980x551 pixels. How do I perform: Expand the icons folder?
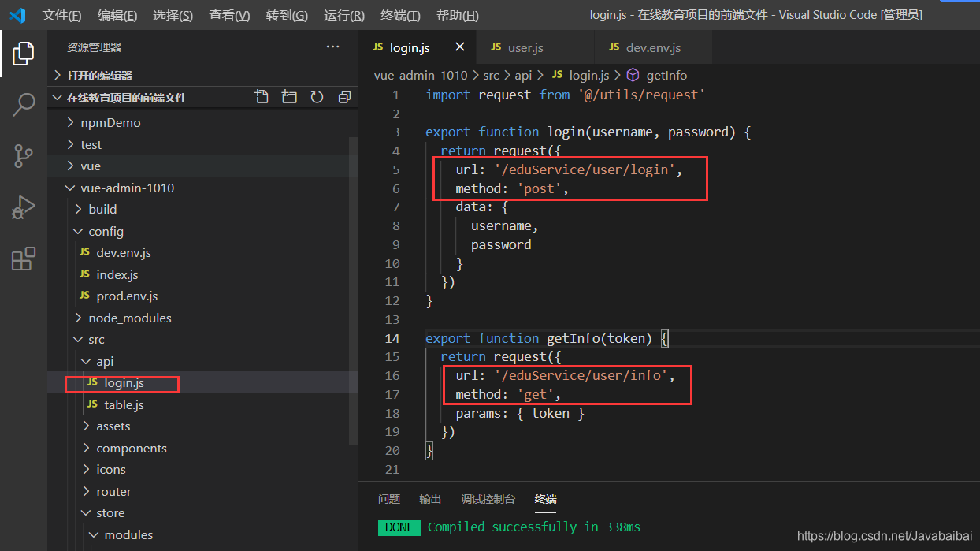86,469
